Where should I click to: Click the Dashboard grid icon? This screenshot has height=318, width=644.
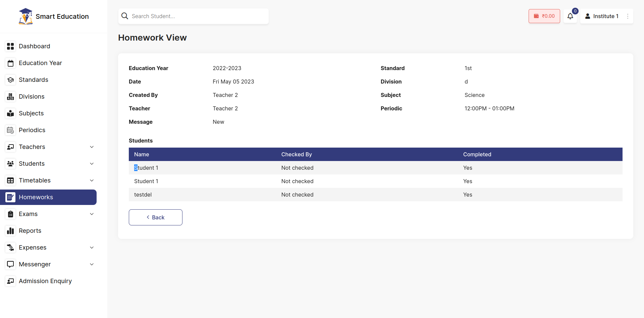point(11,46)
